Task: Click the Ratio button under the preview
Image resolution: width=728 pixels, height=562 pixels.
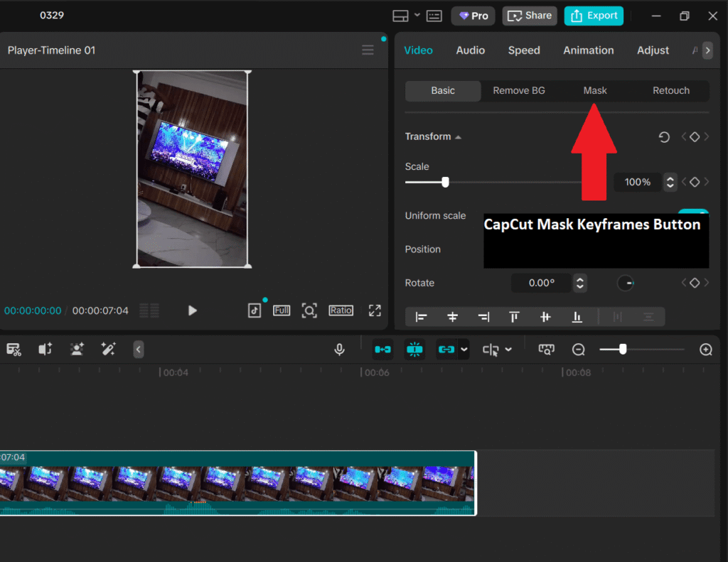Action: pyautogui.click(x=341, y=310)
